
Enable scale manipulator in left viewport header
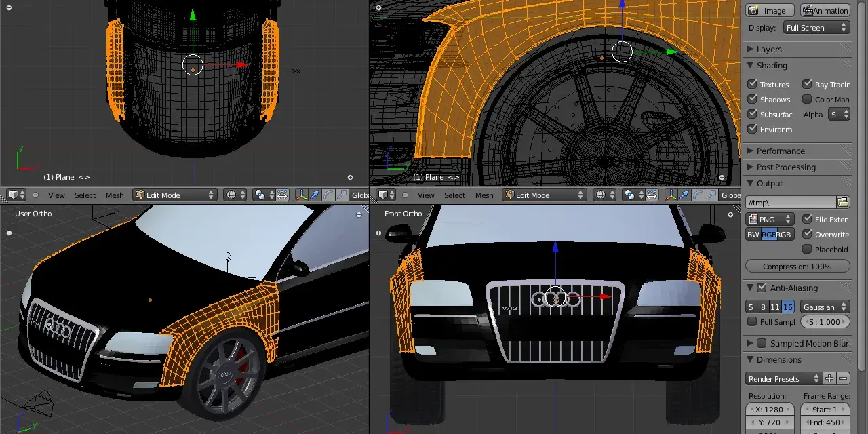(x=341, y=195)
